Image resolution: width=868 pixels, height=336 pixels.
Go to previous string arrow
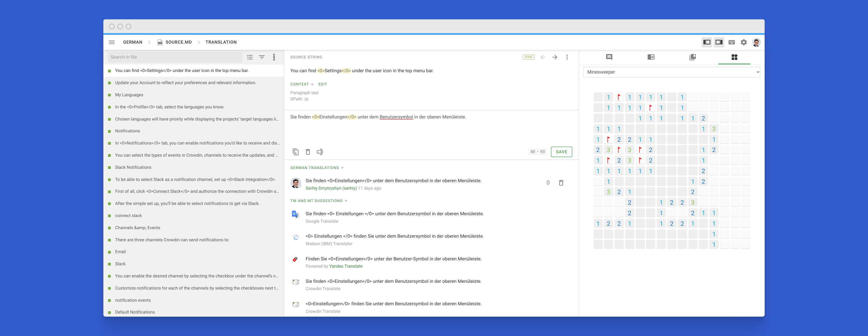click(x=543, y=57)
